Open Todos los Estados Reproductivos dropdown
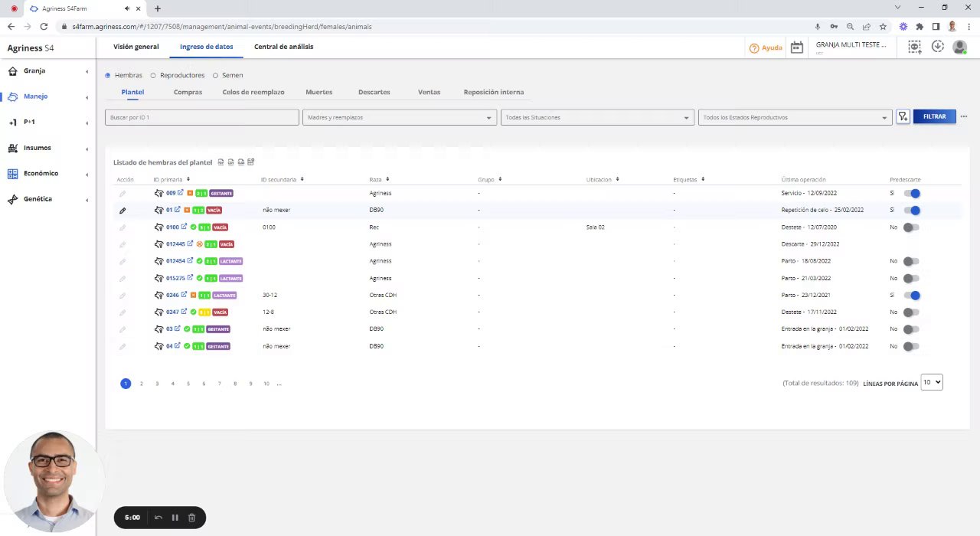This screenshot has height=536, width=980. pyautogui.click(x=795, y=117)
